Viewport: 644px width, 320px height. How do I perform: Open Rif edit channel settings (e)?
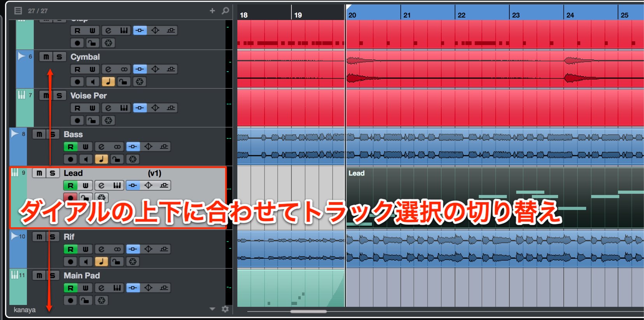click(x=101, y=249)
